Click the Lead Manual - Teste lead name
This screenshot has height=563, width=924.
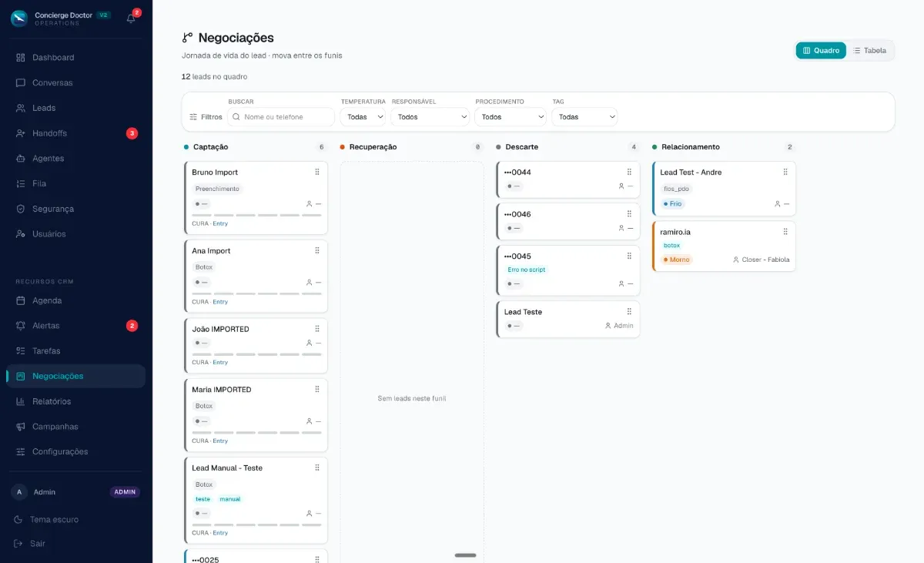point(227,468)
